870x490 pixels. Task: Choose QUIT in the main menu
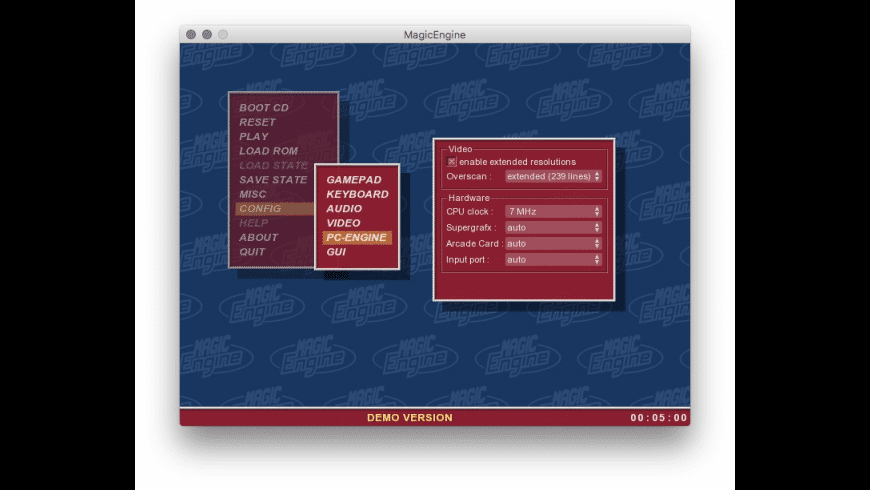(252, 252)
